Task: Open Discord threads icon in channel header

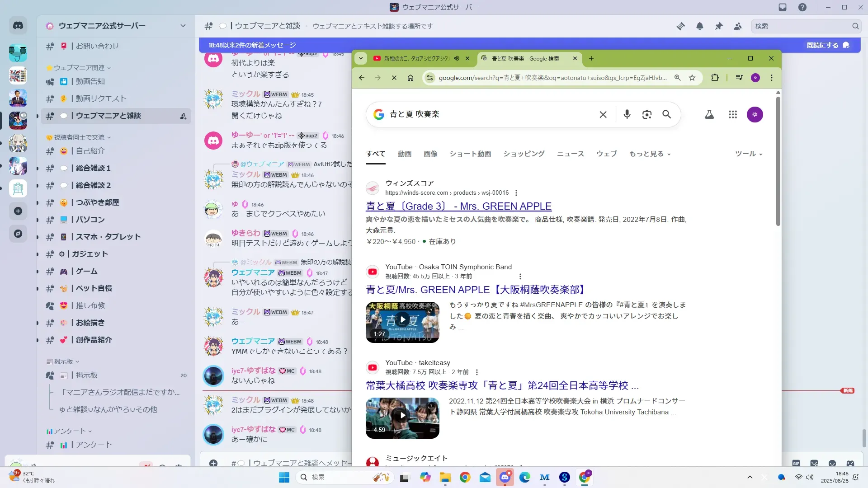Action: tap(680, 26)
